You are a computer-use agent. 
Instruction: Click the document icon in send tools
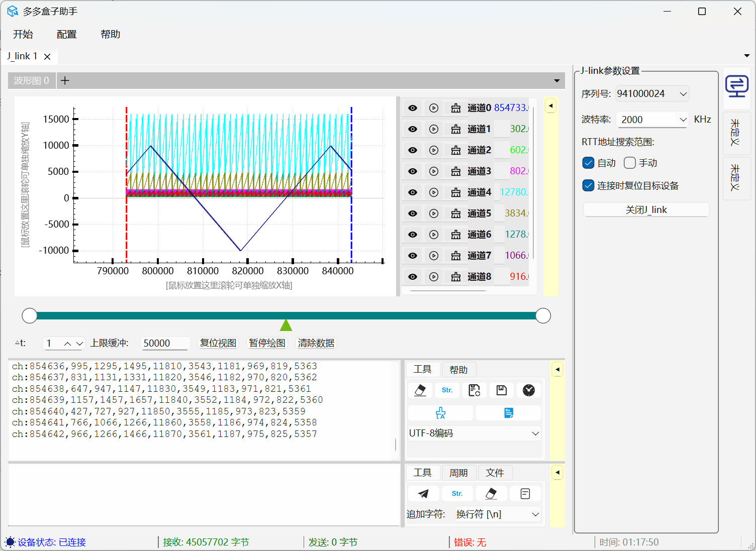coord(525,494)
